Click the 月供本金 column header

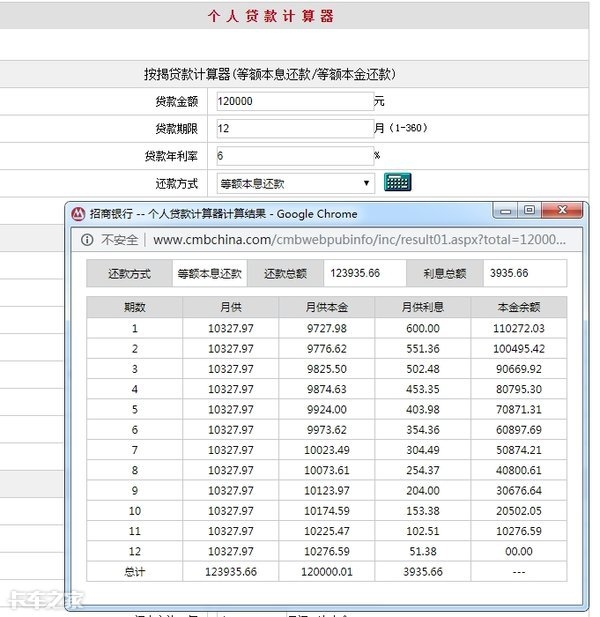pos(327,307)
